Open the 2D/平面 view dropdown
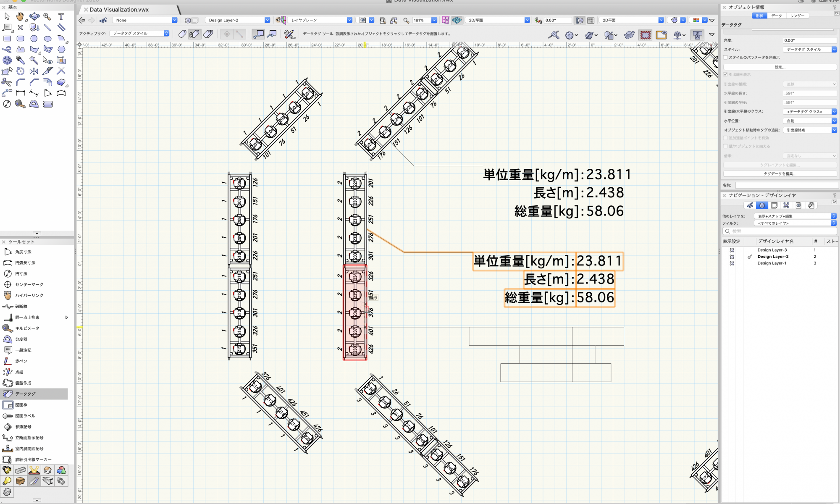This screenshot has width=840, height=504. tap(498, 20)
